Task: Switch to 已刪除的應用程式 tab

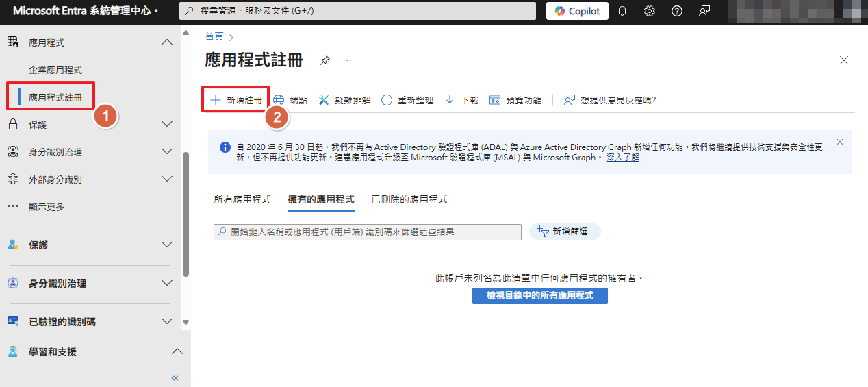Action: pyautogui.click(x=409, y=199)
